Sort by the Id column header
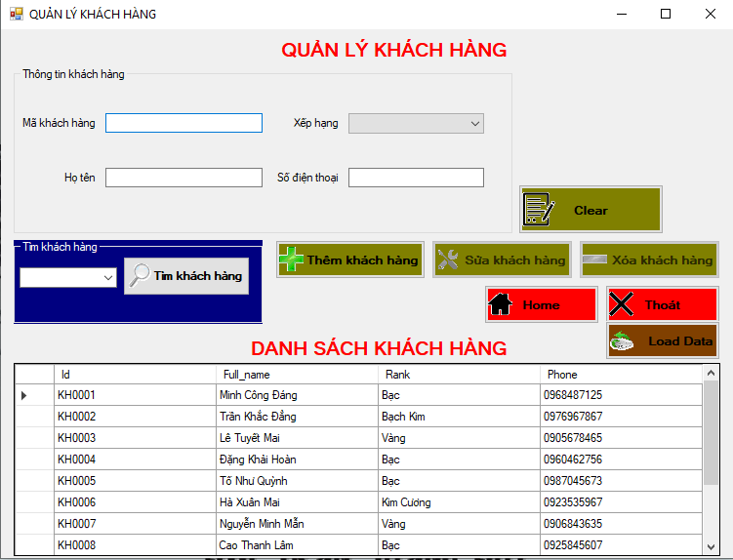 [x=135, y=375]
